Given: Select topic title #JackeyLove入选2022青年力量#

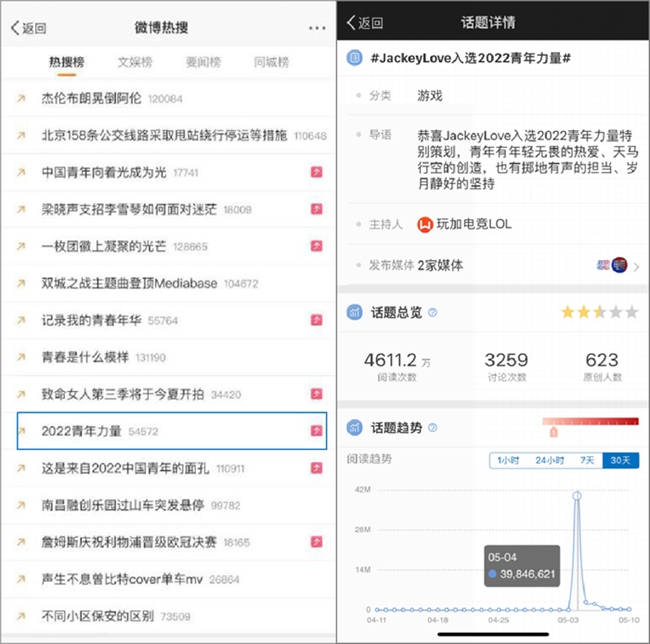Looking at the screenshot, I should (471, 58).
